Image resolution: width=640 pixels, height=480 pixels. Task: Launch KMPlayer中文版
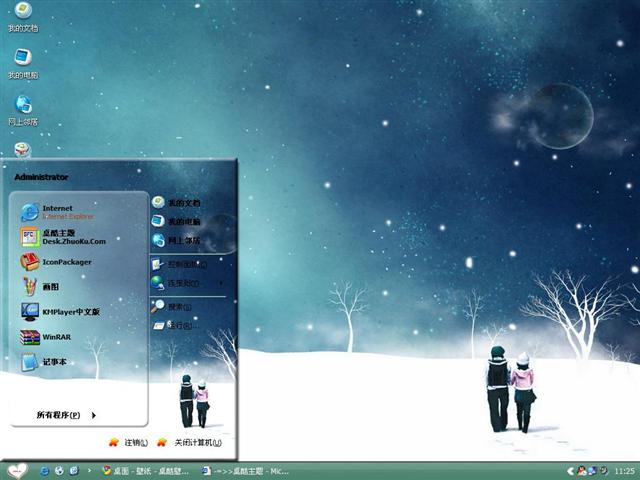point(60,312)
